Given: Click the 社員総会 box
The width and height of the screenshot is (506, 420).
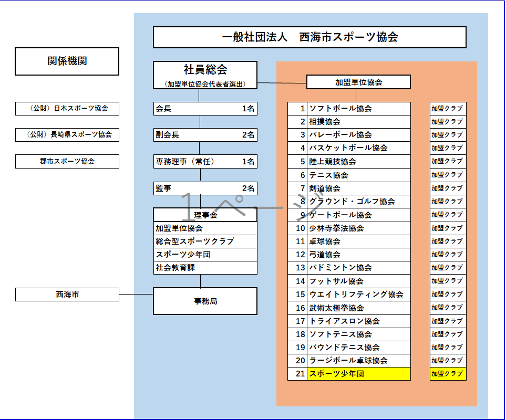Looking at the screenshot, I should pyautogui.click(x=205, y=75).
